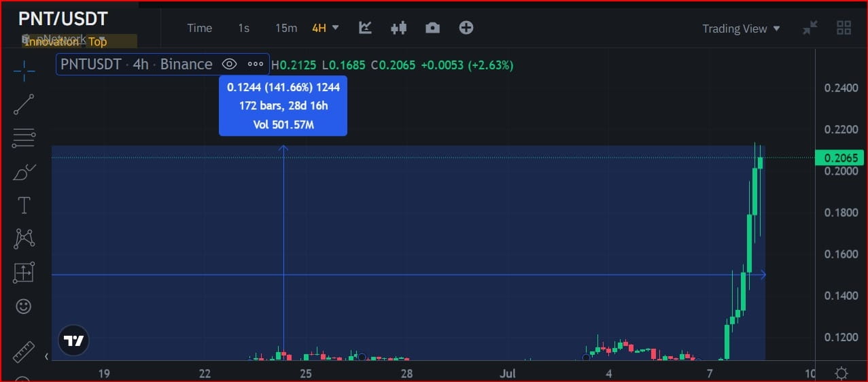
Task: Select the ruler measure tool
Action: coord(24,351)
